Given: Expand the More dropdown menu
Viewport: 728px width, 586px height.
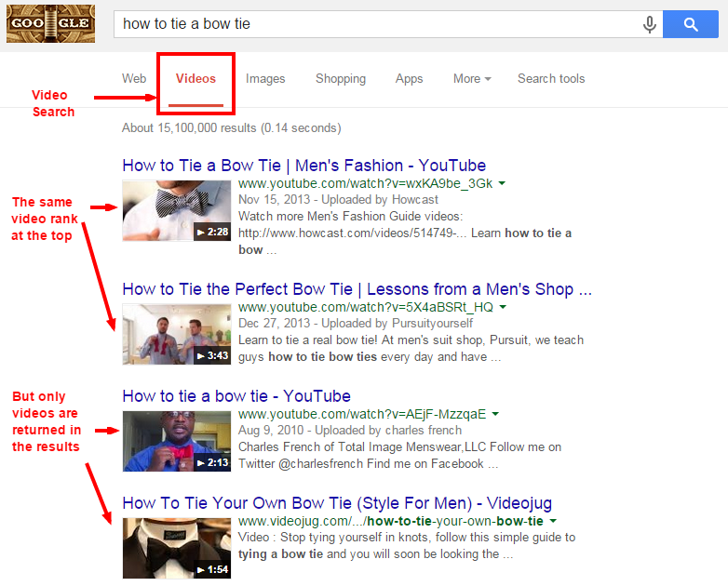Looking at the screenshot, I should coord(472,79).
